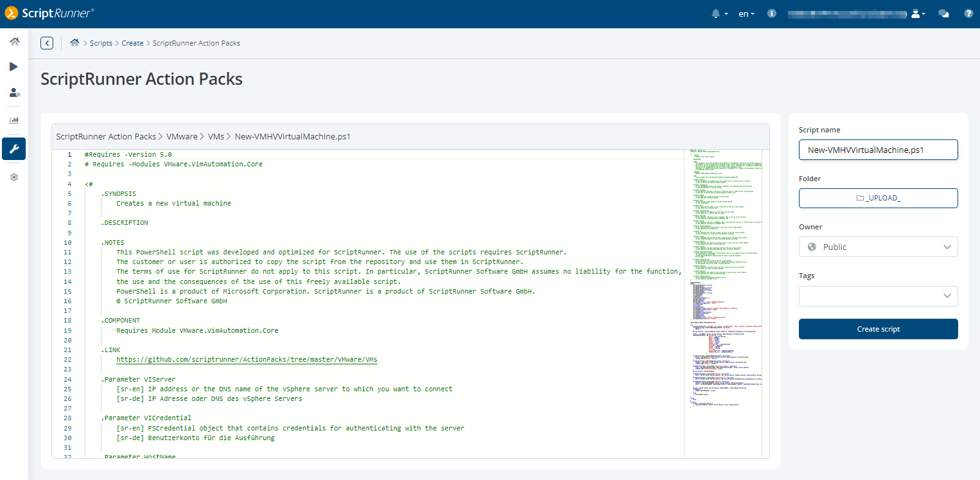Image resolution: width=980 pixels, height=480 pixels.
Task: Open the language selector 'en' dropdown
Action: pyautogui.click(x=746, y=13)
